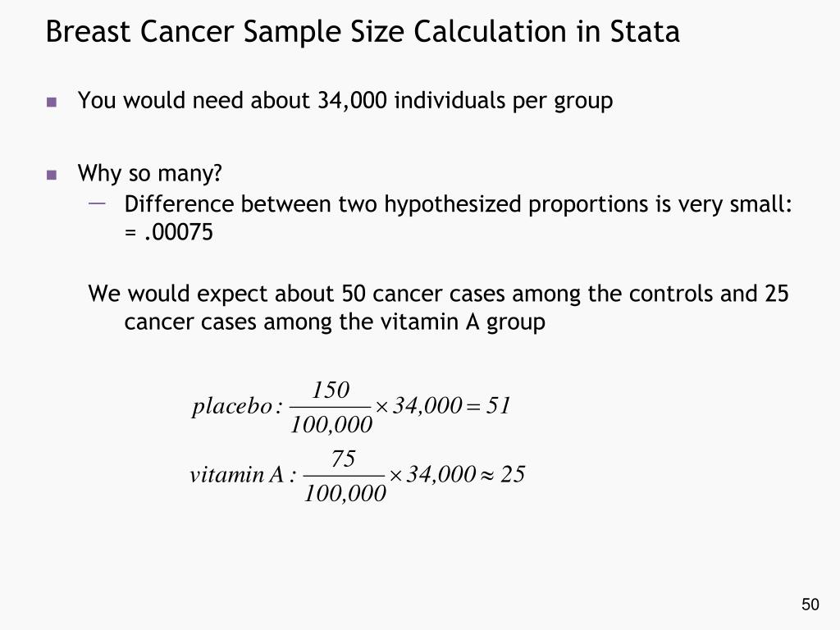840x630 pixels.
Task: Click the dash marker before 'Difference between'
Action: (97, 203)
